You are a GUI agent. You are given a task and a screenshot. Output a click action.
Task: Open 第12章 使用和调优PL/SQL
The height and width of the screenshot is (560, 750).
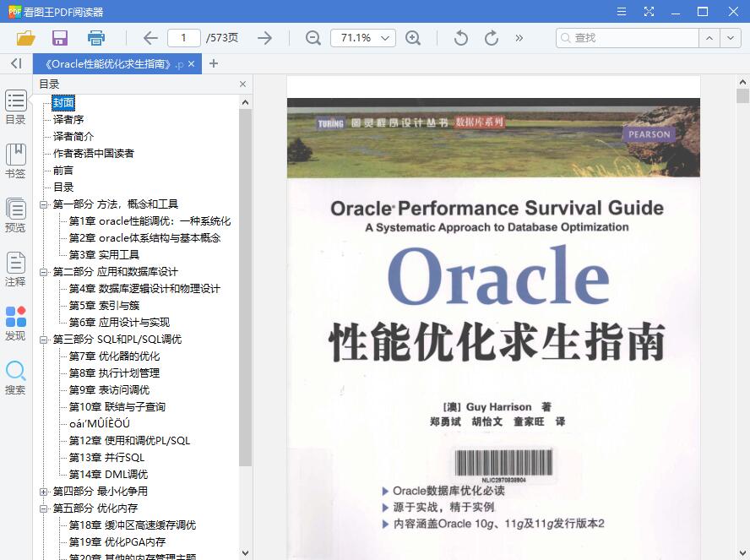(x=129, y=440)
